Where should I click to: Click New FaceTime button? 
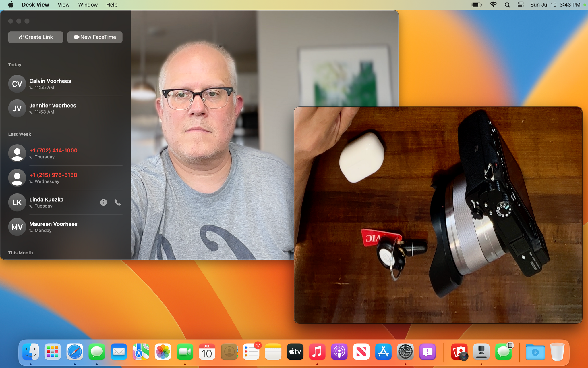pos(94,37)
